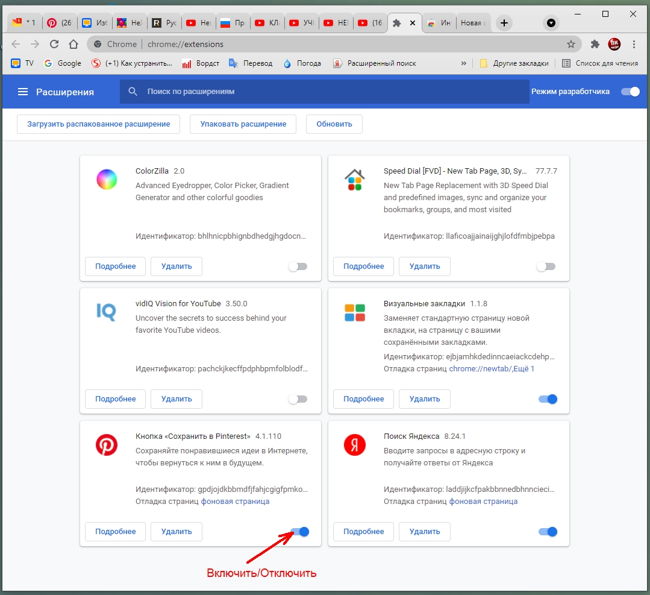
Task: Disable the Поиск Яндекса extension toggle
Action: point(548,532)
